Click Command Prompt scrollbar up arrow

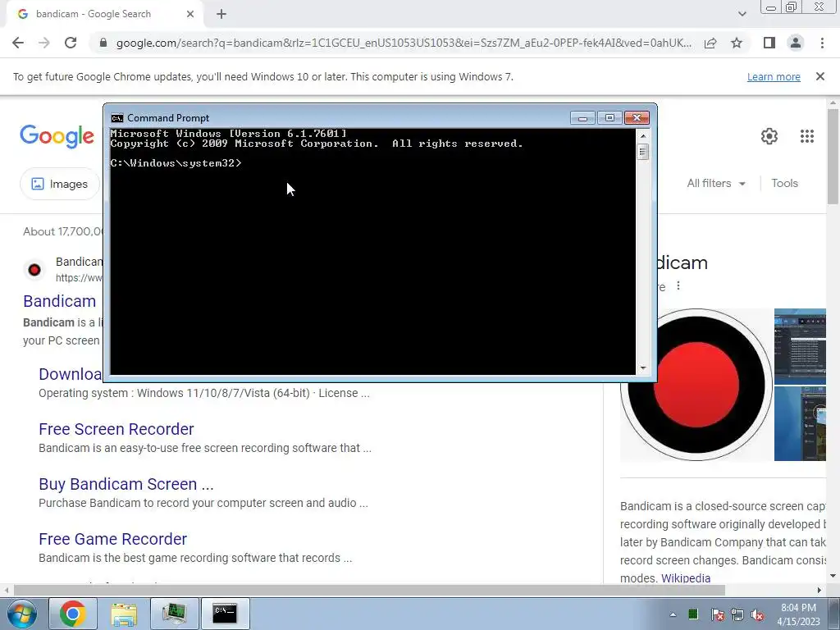(x=643, y=135)
